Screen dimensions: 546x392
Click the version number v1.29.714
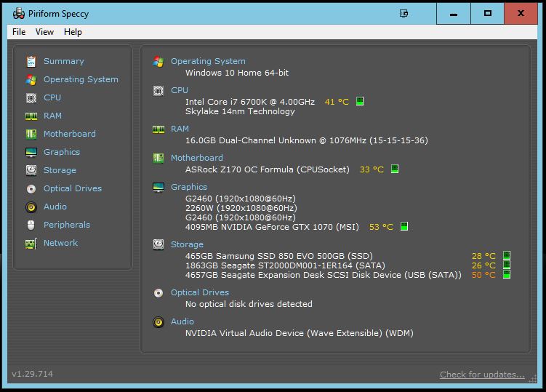pyautogui.click(x=33, y=374)
